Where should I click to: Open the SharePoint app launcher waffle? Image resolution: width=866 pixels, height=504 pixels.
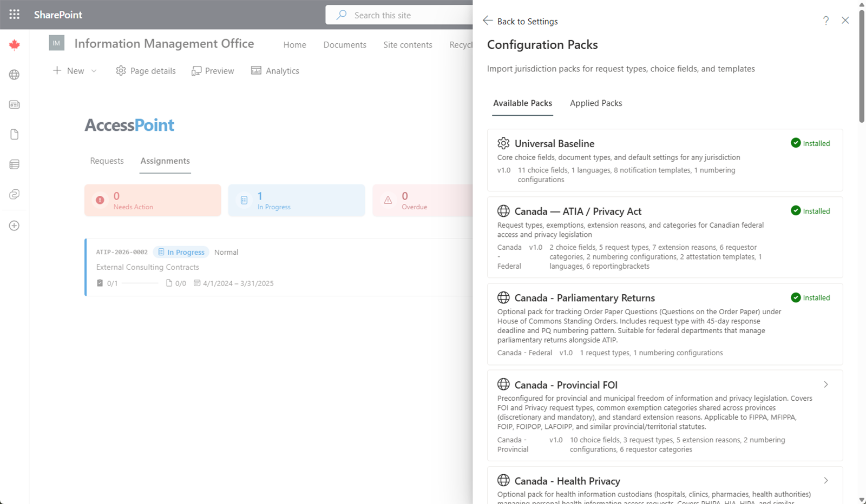coord(14,15)
